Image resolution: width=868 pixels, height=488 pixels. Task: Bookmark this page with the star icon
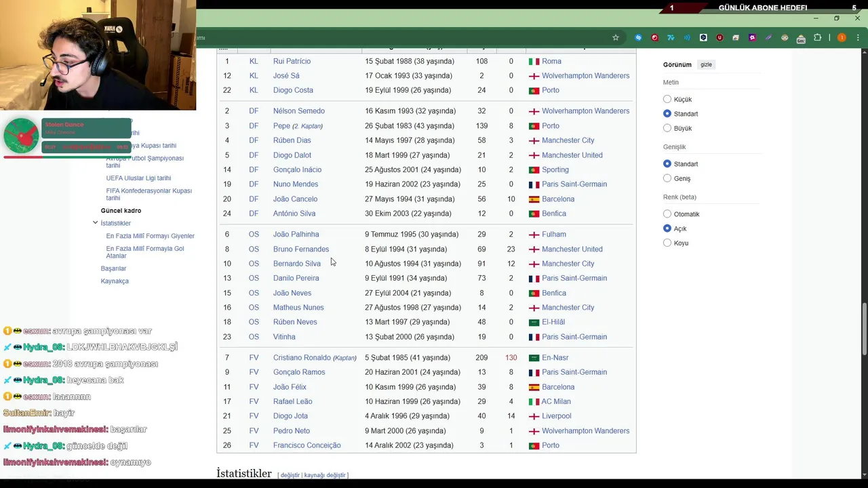pos(616,38)
